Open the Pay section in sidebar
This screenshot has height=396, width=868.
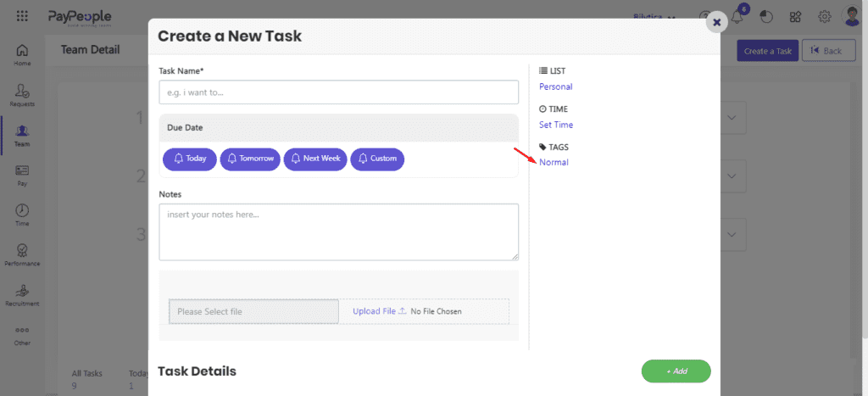point(22,176)
